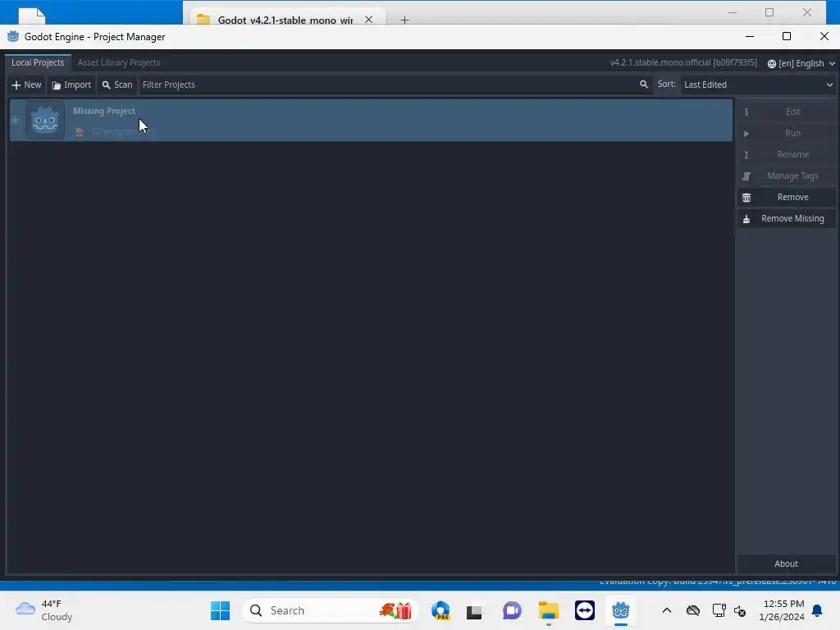
Task: Maximize the Godot Project Manager window
Action: [787, 36]
